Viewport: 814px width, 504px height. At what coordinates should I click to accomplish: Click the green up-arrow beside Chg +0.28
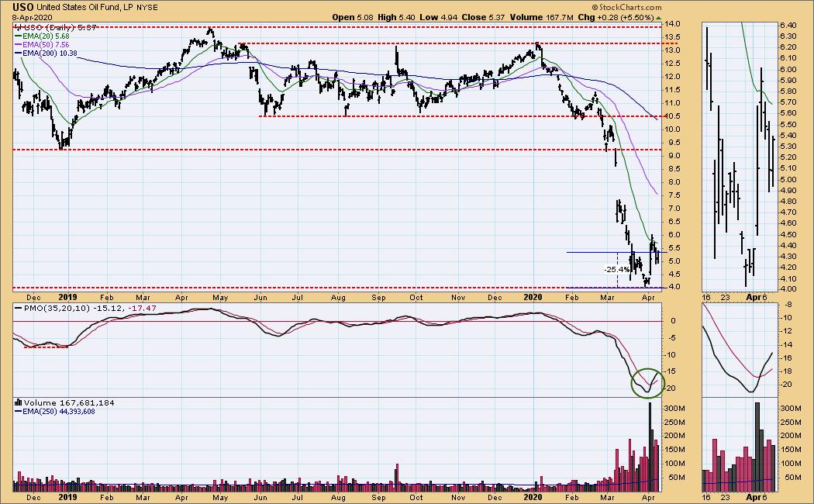pyautogui.click(x=658, y=18)
